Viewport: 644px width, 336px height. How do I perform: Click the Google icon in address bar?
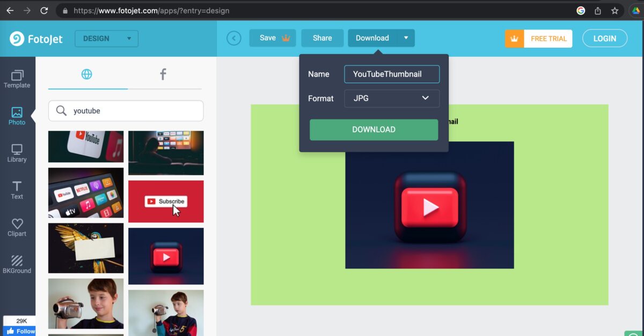[581, 10]
